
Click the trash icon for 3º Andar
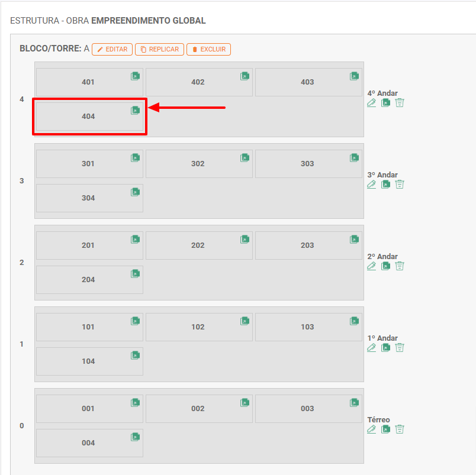(400, 185)
